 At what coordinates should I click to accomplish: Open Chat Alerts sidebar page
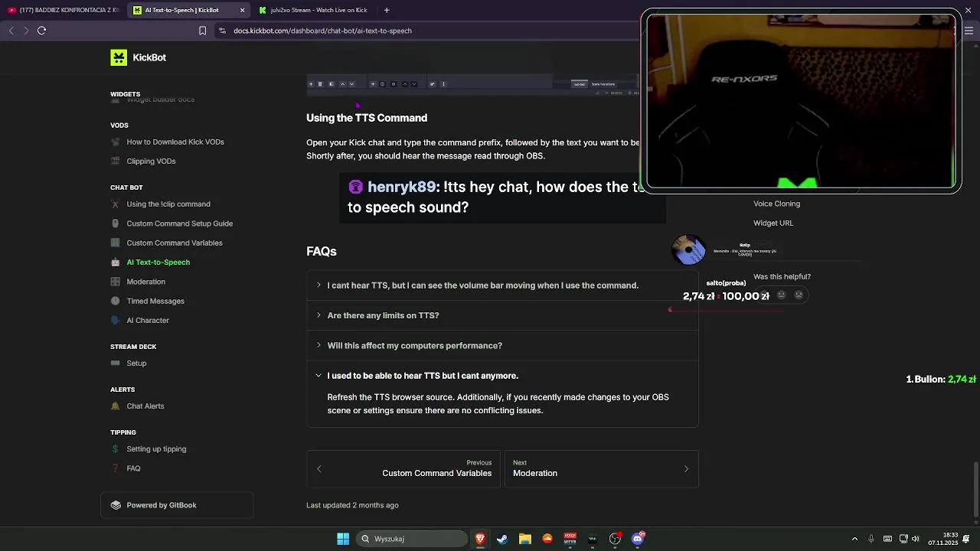[x=145, y=406]
